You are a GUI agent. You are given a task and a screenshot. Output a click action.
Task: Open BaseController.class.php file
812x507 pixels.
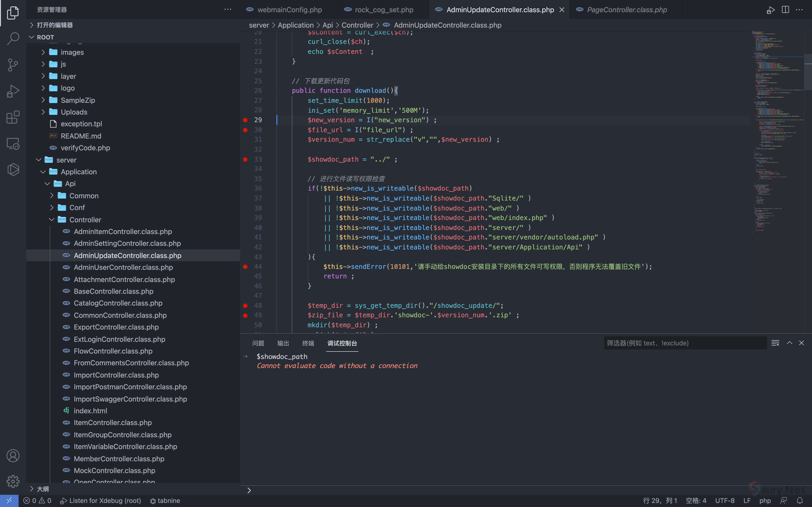pyautogui.click(x=114, y=291)
